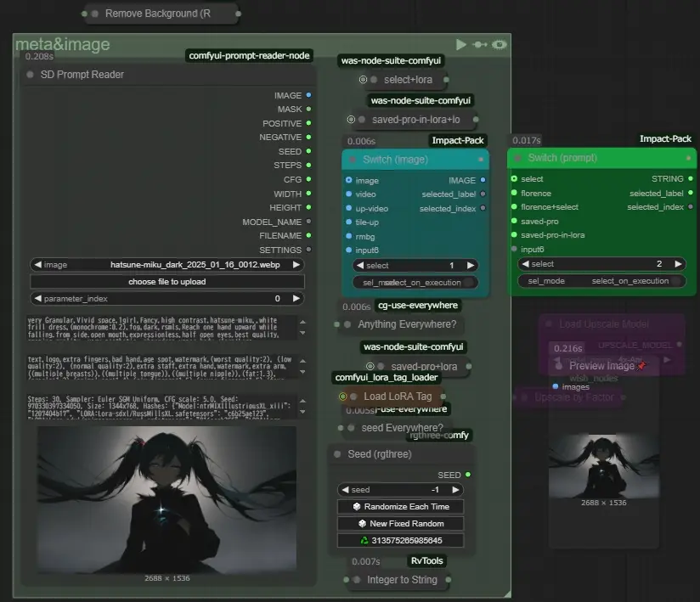Screen dimensions: 700x602
Task: Click the saved-pro-in-lora+lo node radio icon
Action: pos(351,120)
